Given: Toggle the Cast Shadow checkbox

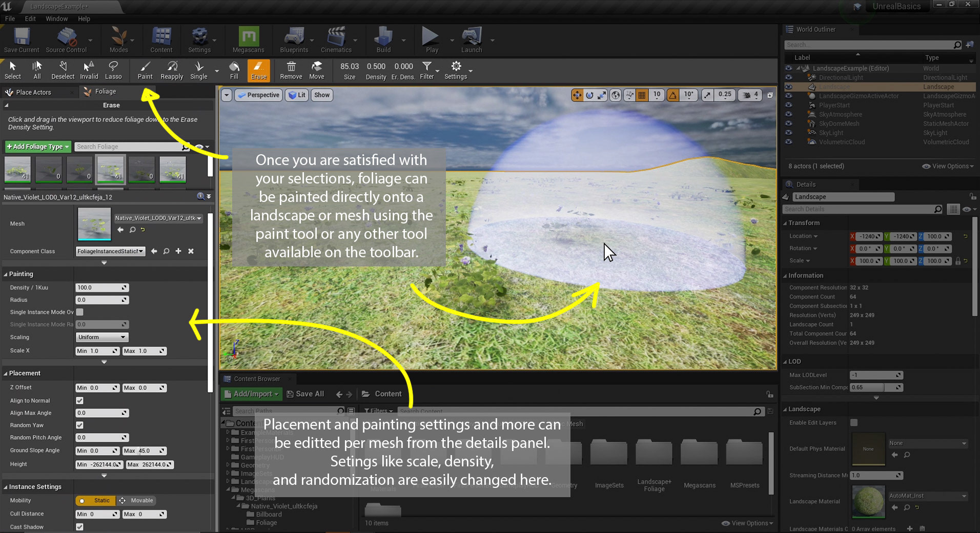Looking at the screenshot, I should click(79, 527).
